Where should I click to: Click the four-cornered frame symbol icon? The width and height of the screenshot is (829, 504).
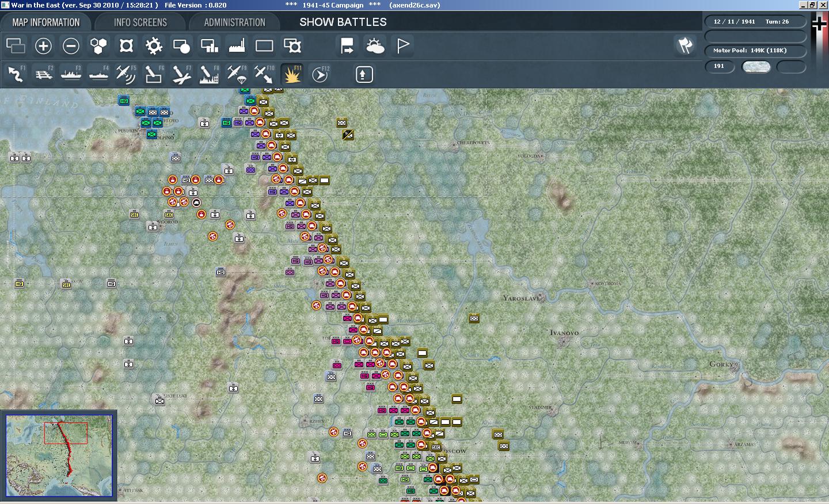[126, 46]
